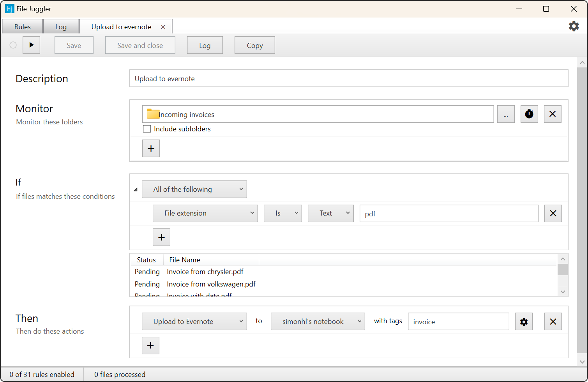Collapse the condition group triangle
Screen dimensions: 588x382
(x=136, y=190)
